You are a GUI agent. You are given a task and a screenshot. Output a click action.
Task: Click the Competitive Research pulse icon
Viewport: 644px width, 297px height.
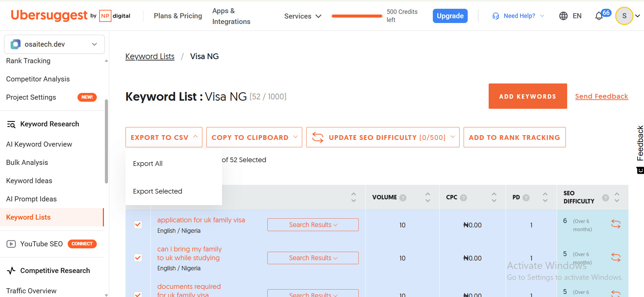pos(11,271)
